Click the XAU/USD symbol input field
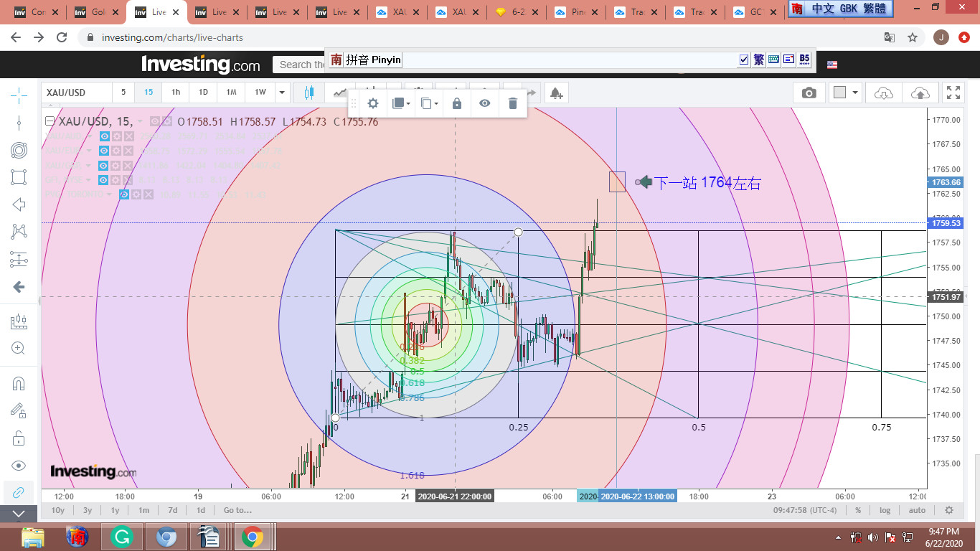The width and height of the screenshot is (980, 551). [76, 93]
